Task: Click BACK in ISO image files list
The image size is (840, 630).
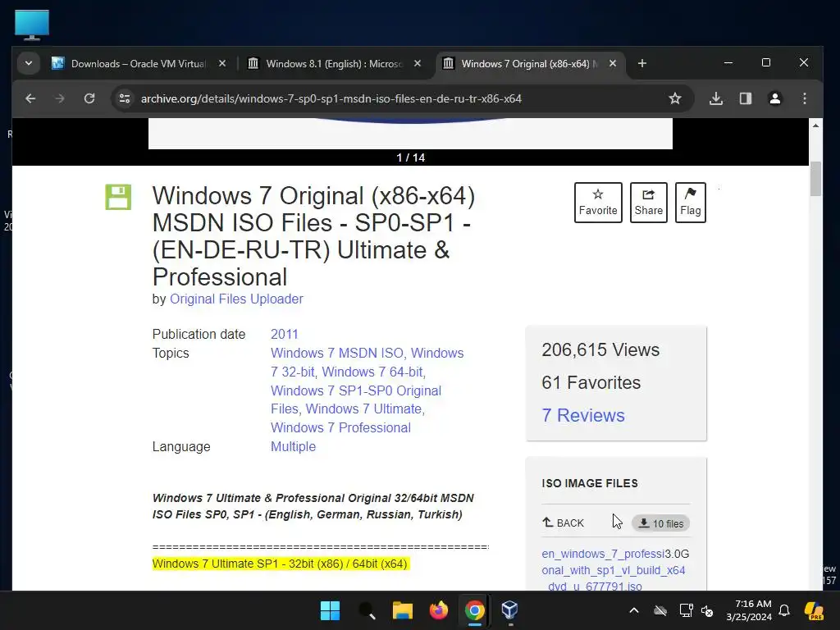Action: (x=563, y=523)
